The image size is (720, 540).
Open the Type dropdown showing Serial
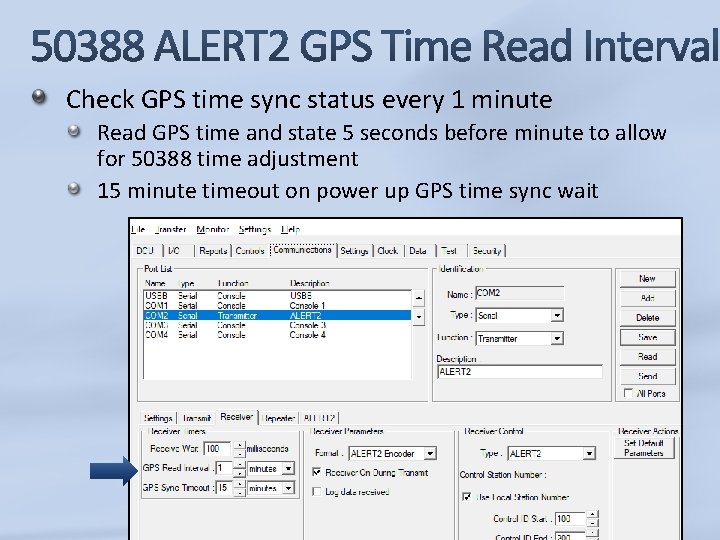(x=557, y=315)
